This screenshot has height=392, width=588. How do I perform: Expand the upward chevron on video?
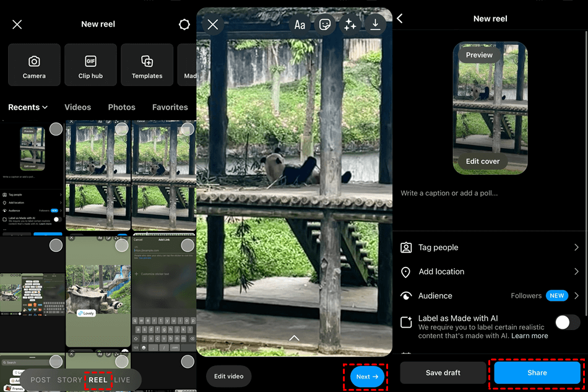[x=295, y=338]
